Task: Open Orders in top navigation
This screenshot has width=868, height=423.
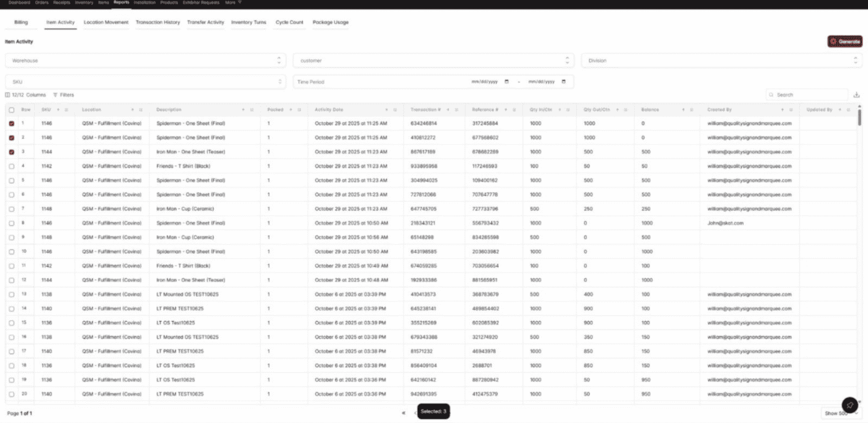Action: tap(42, 3)
